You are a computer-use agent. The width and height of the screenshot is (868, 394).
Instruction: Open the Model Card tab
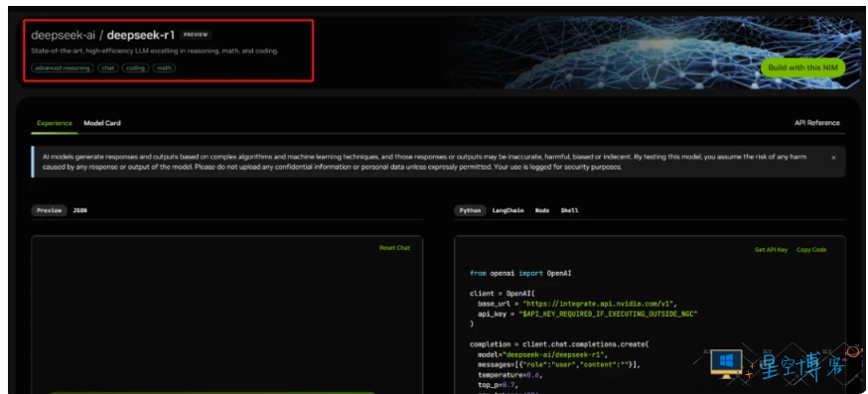click(102, 123)
